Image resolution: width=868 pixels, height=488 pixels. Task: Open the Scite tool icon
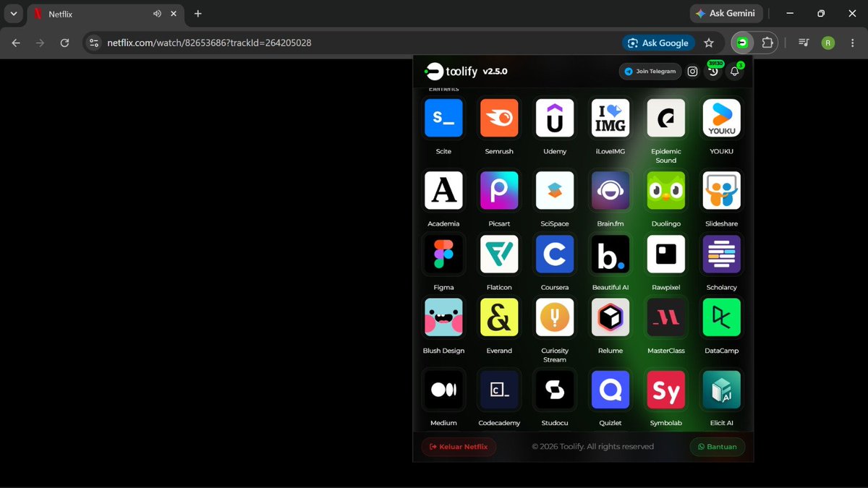coord(443,118)
